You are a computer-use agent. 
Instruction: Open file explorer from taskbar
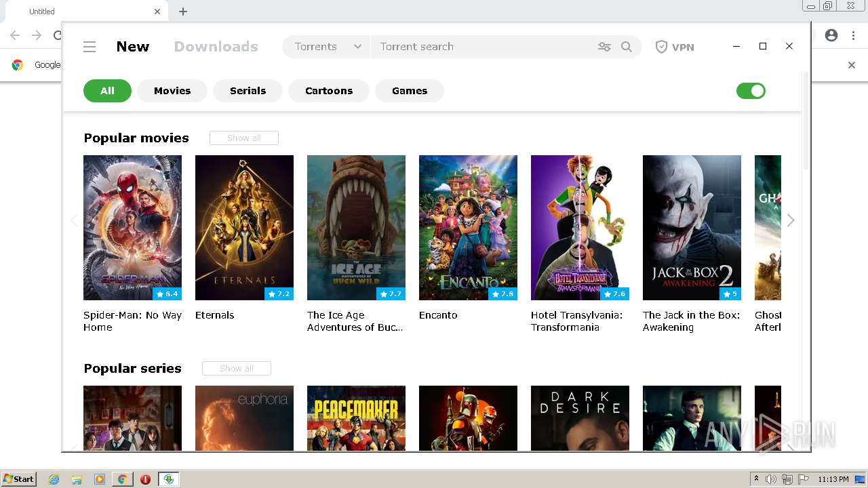77,479
